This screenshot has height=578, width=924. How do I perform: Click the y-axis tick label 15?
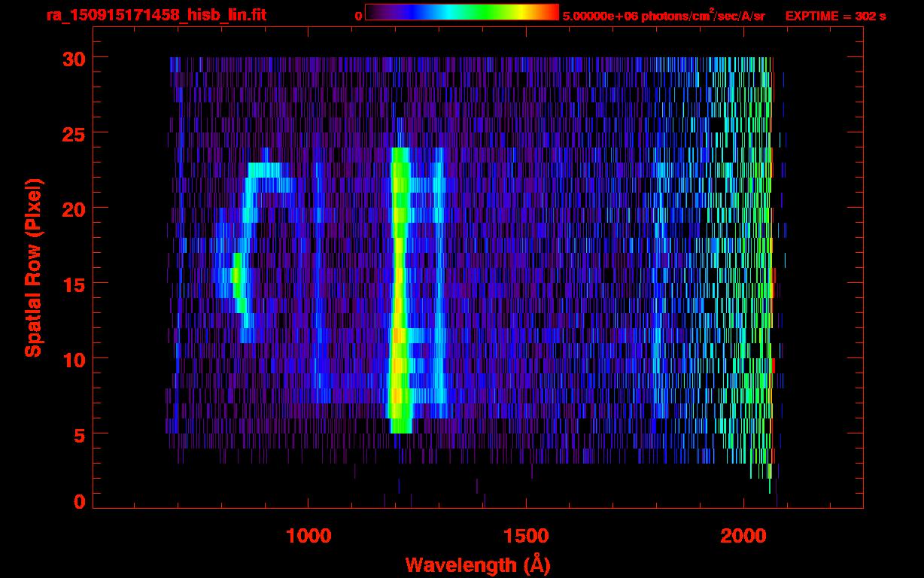click(x=73, y=284)
